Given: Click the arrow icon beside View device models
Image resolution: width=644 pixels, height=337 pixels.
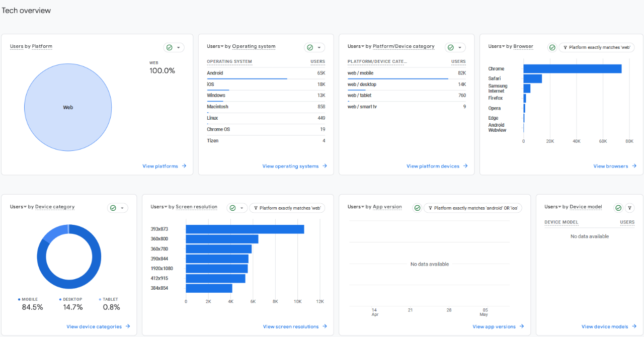Looking at the screenshot, I should click(x=634, y=326).
